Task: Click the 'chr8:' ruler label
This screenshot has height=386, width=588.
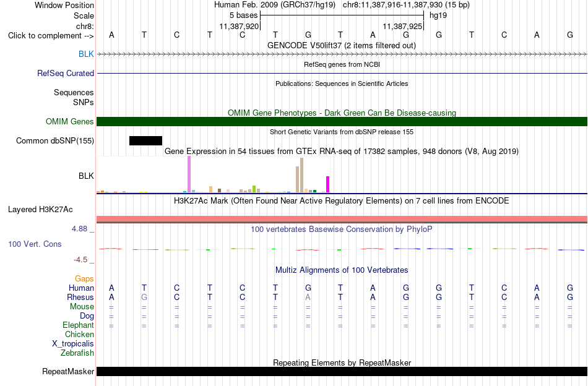Action: 85,26
